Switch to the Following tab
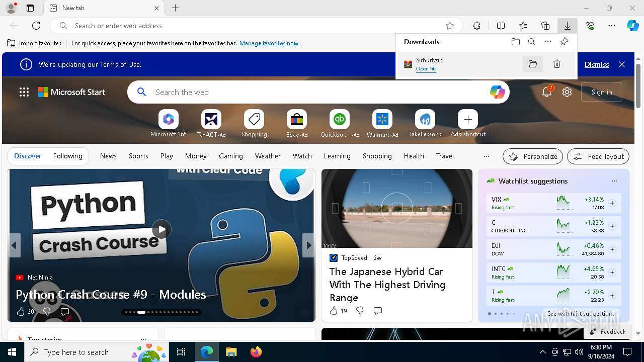This screenshot has width=644, height=362. (x=67, y=156)
